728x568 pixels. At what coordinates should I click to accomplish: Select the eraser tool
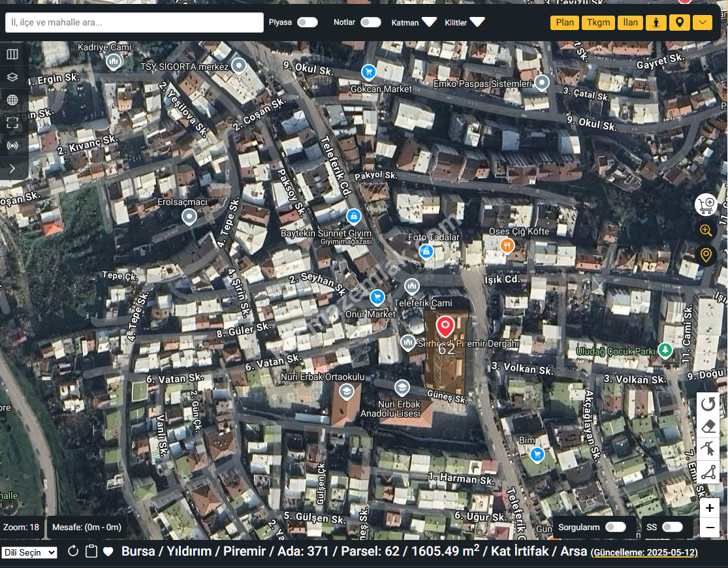(708, 426)
